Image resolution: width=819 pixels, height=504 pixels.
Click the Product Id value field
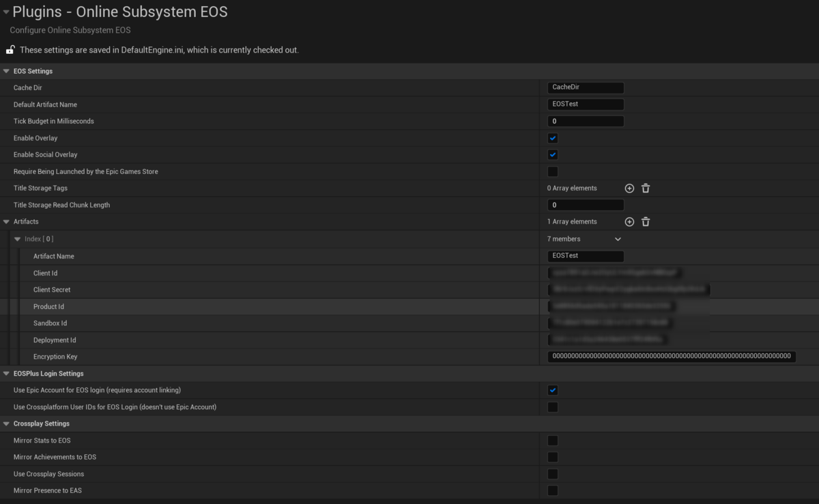pyautogui.click(x=614, y=307)
